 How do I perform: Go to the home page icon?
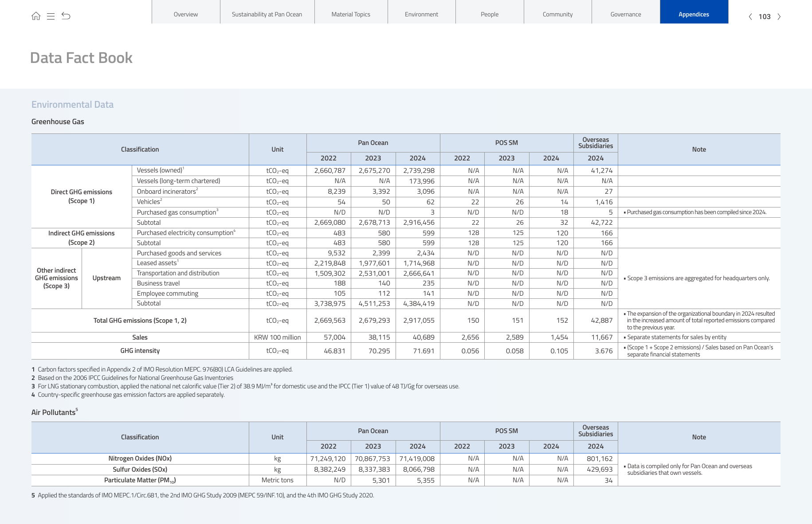click(36, 16)
